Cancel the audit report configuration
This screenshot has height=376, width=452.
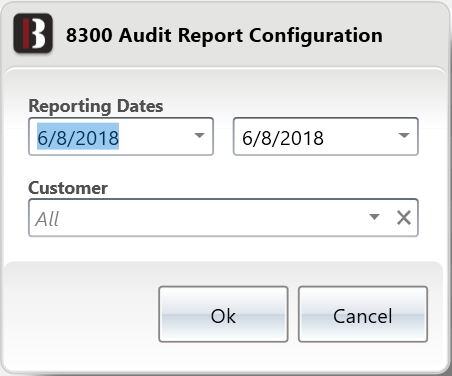363,314
